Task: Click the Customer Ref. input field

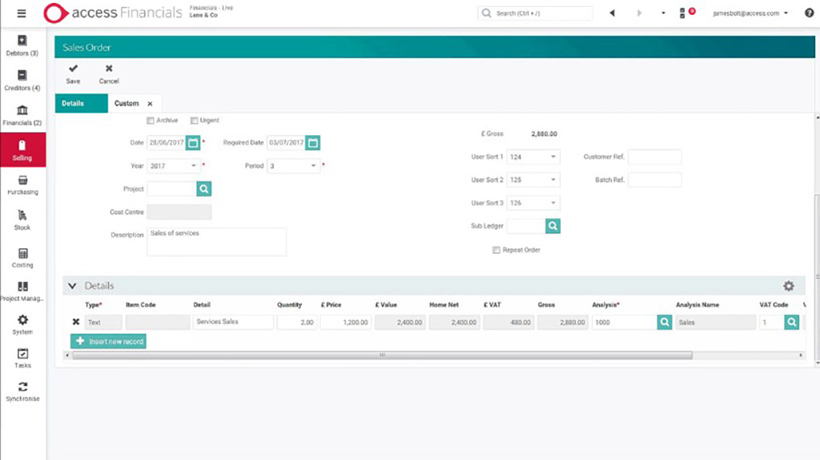Action: click(x=655, y=157)
